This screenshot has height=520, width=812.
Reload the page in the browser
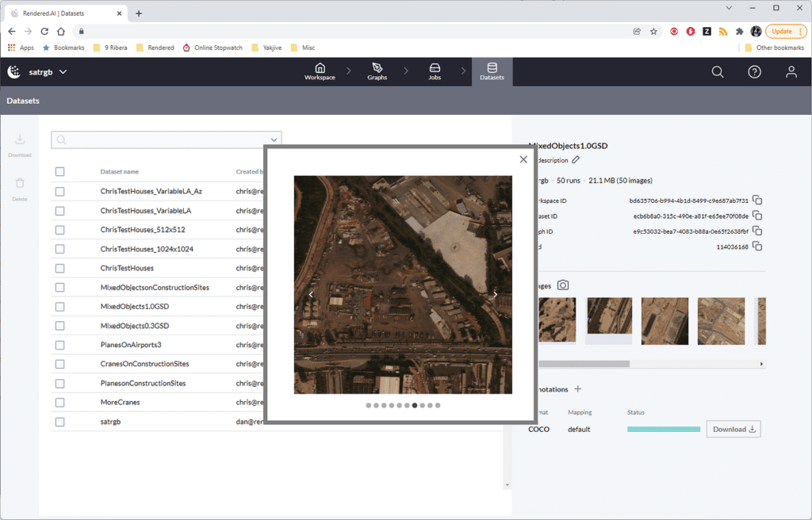coord(44,32)
